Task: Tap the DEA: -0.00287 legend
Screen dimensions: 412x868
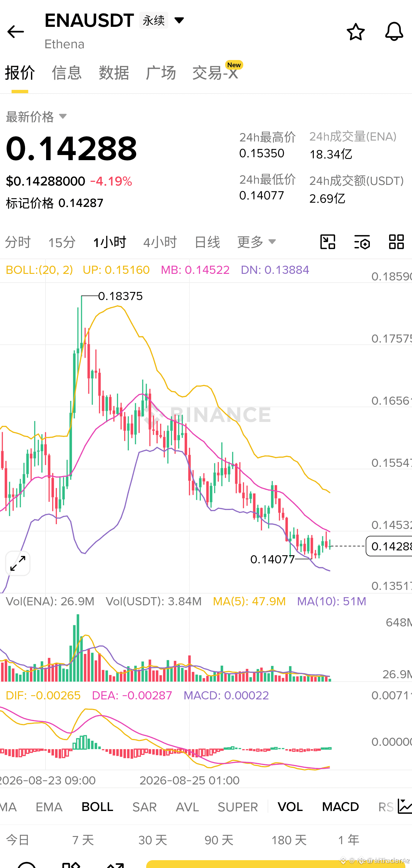Action: 132,695
